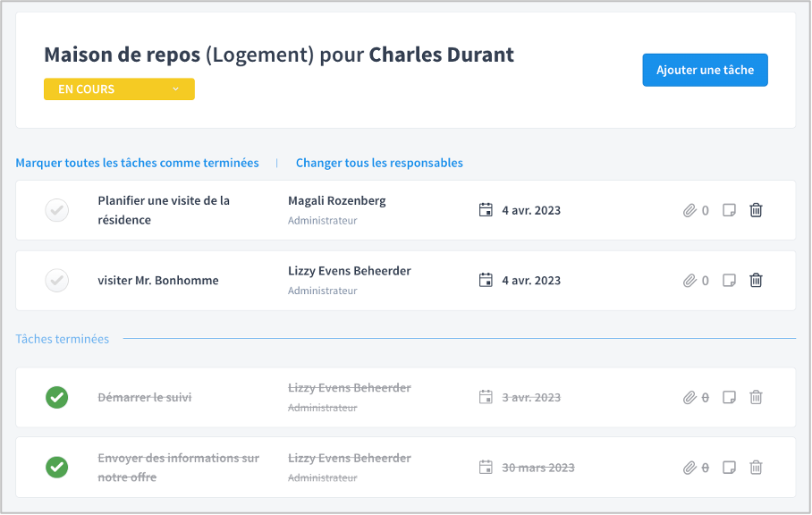Click paperclip icon on "Démarrer le suivi" row
The image size is (812, 515).
tap(689, 398)
